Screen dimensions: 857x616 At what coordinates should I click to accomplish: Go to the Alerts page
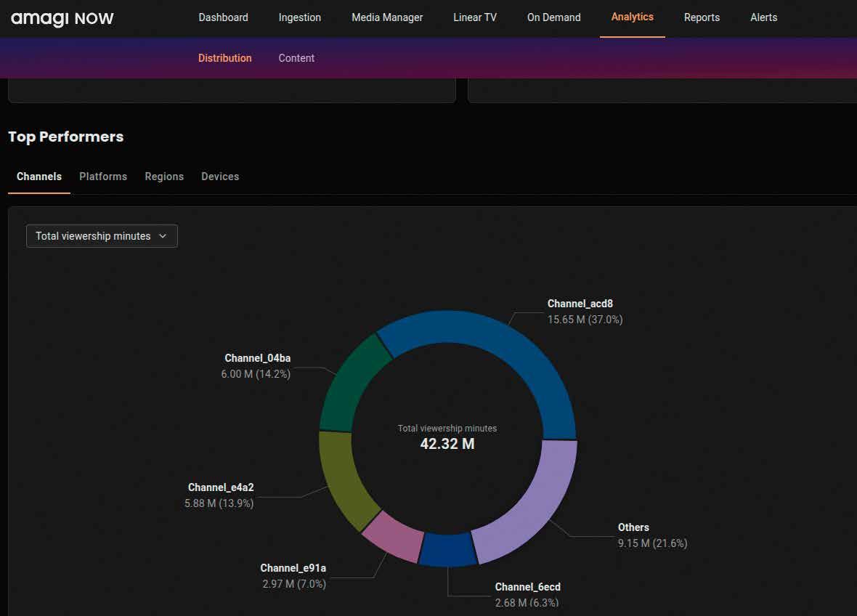point(763,17)
